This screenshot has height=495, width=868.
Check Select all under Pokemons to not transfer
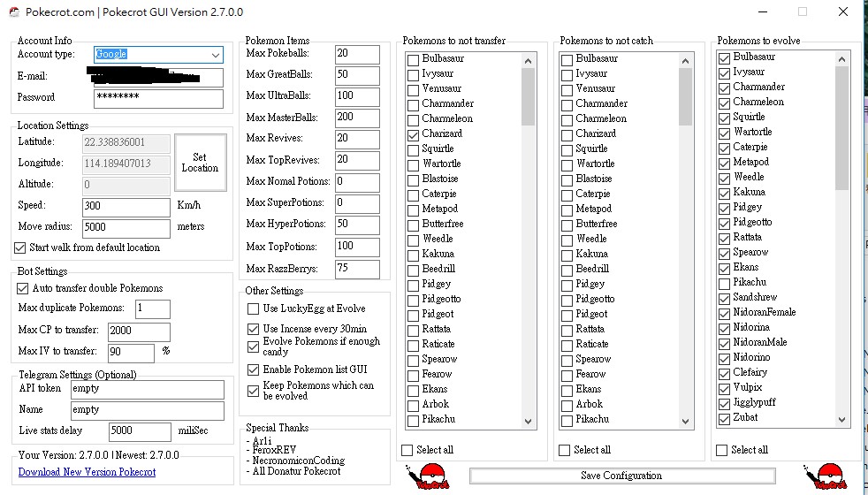(x=407, y=450)
